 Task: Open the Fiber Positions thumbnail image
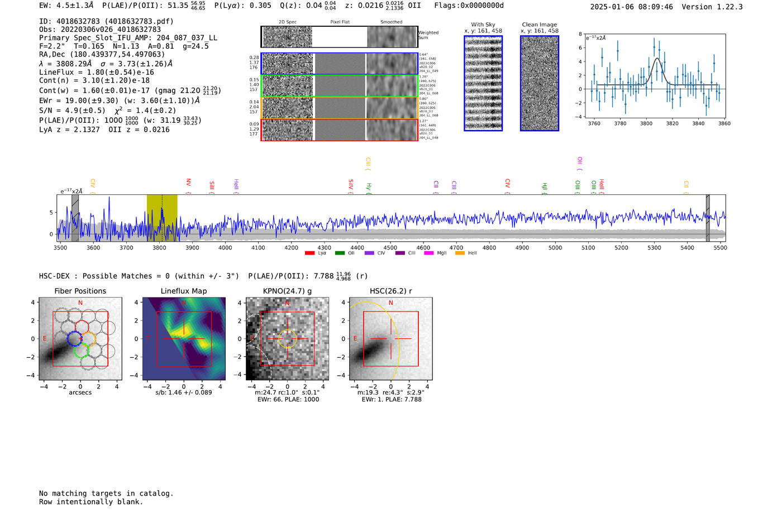click(x=80, y=339)
